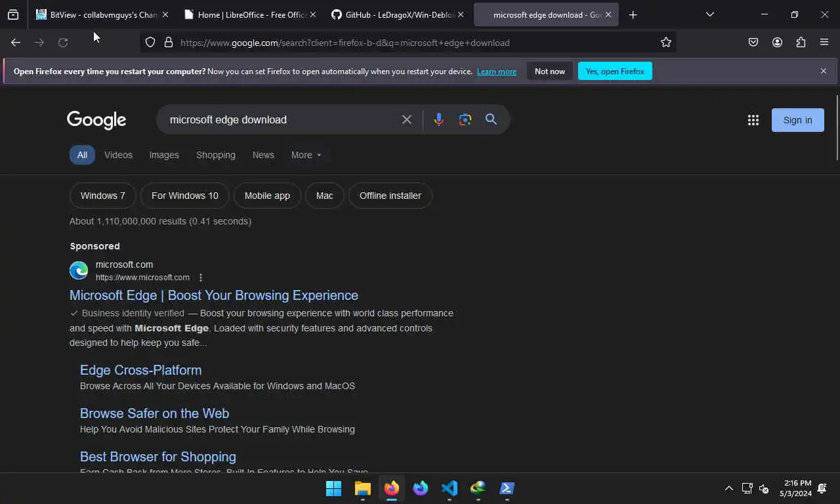
Task: Open Firefox account icon
Action: click(777, 43)
